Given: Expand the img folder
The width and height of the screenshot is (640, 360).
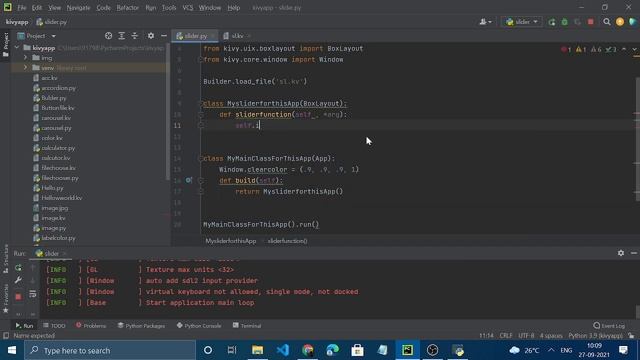Looking at the screenshot, I should point(25,58).
